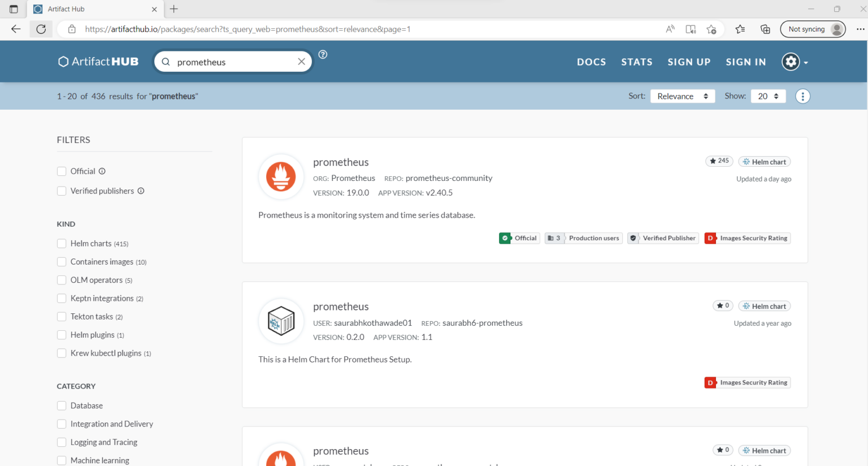The width and height of the screenshot is (868, 466).
Task: Open the Show results-per-page dropdown
Action: click(x=768, y=96)
